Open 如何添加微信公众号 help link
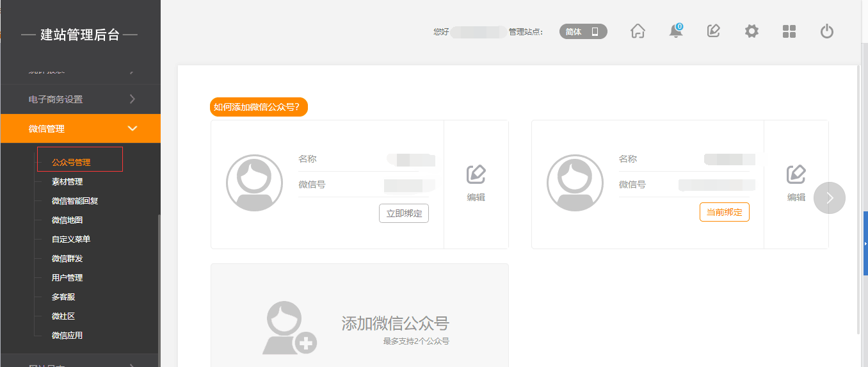This screenshot has height=367, width=868. tap(259, 107)
